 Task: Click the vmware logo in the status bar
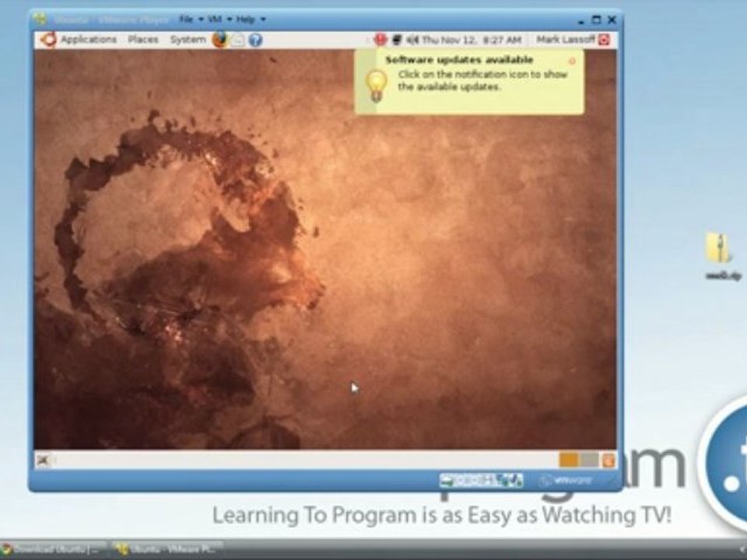coord(567,481)
